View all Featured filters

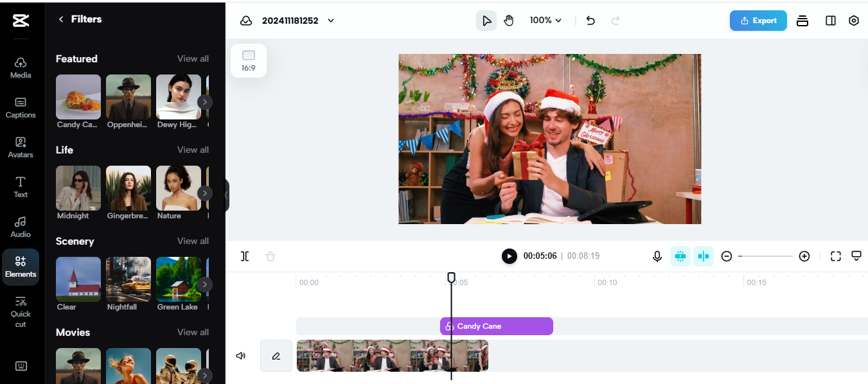pos(193,58)
